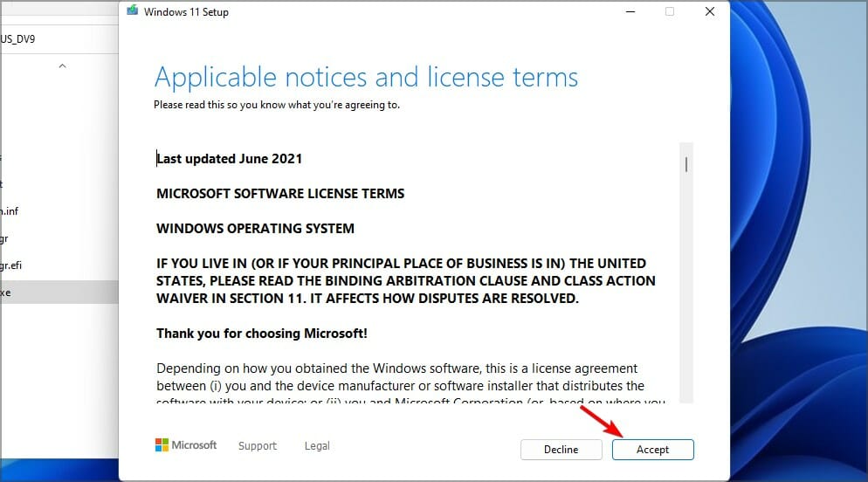Decline the license terms

point(561,450)
